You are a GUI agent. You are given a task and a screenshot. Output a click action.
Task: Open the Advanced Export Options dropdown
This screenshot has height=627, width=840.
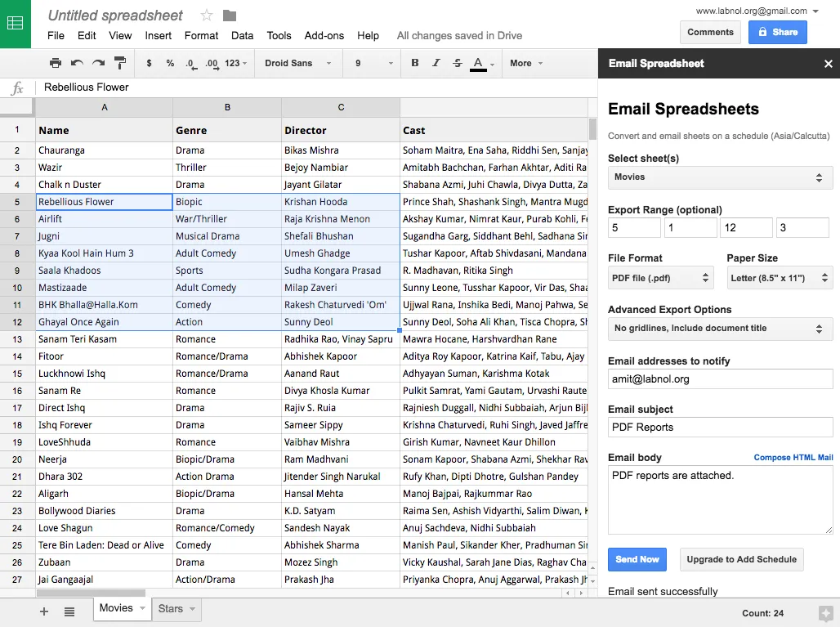[719, 329]
